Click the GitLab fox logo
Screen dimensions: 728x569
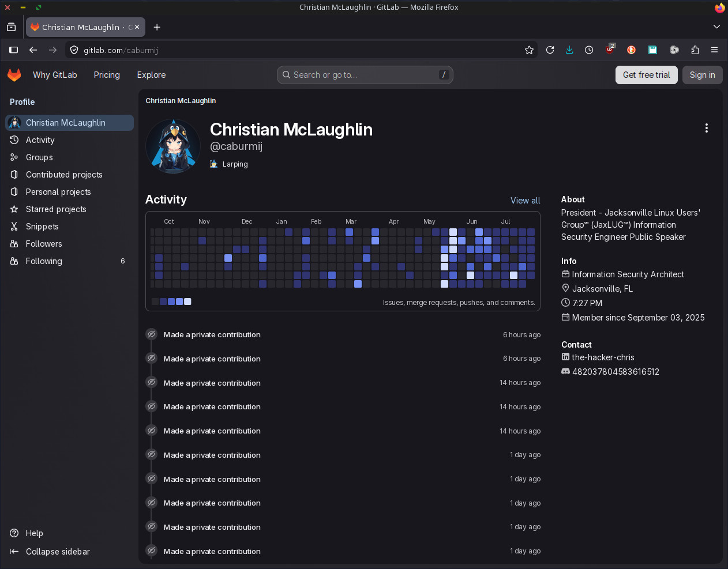[x=14, y=75]
